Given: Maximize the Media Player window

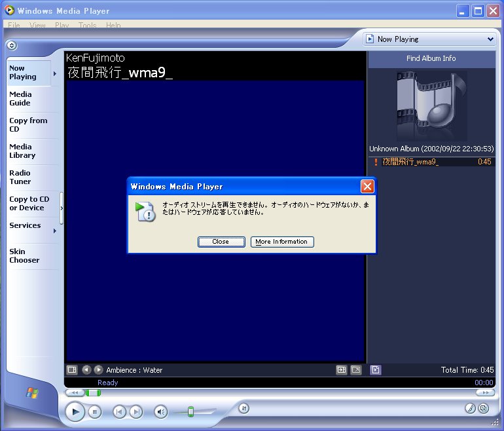Looking at the screenshot, I should pos(478,11).
